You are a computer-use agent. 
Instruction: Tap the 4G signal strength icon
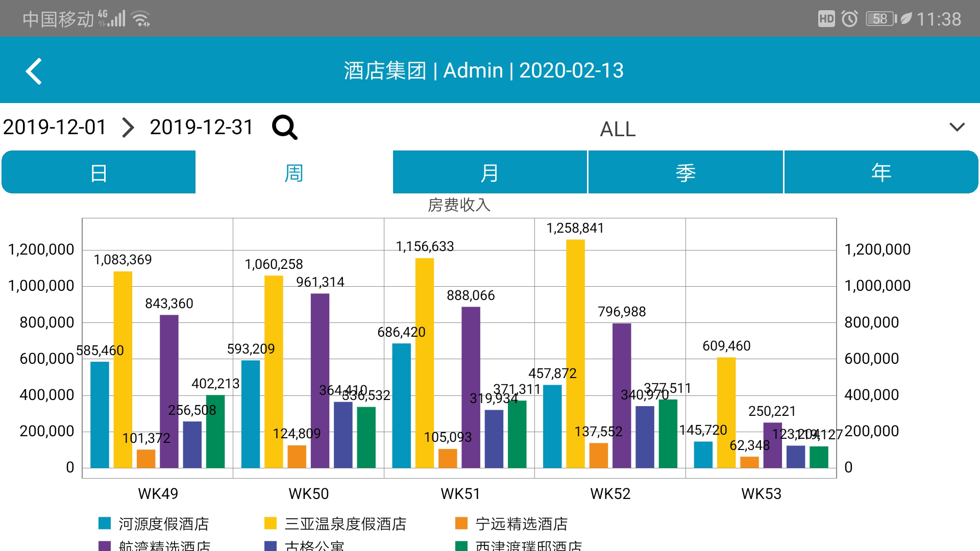[112, 19]
